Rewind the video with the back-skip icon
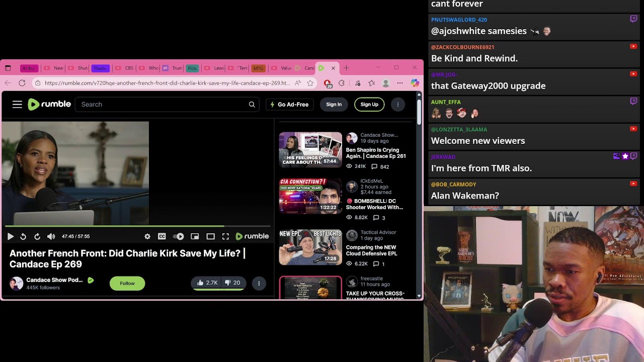Image resolution: width=644 pixels, height=362 pixels. [23, 236]
